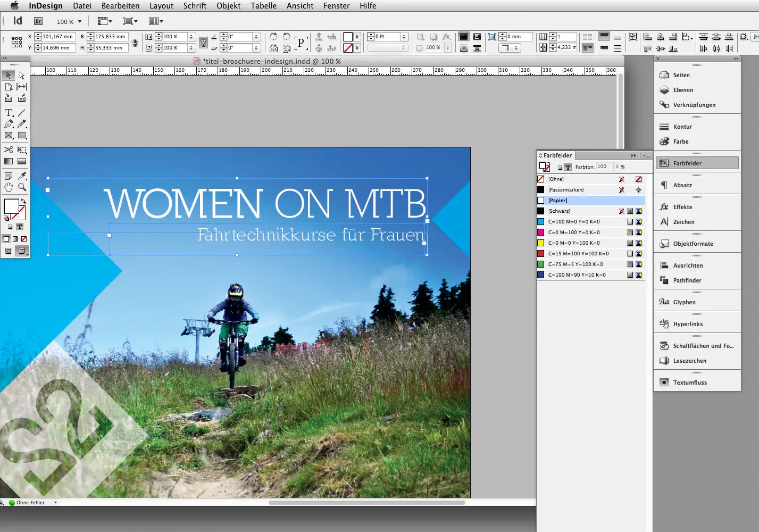The image size is (759, 532).
Task: Open the Schrift menu
Action: click(195, 6)
